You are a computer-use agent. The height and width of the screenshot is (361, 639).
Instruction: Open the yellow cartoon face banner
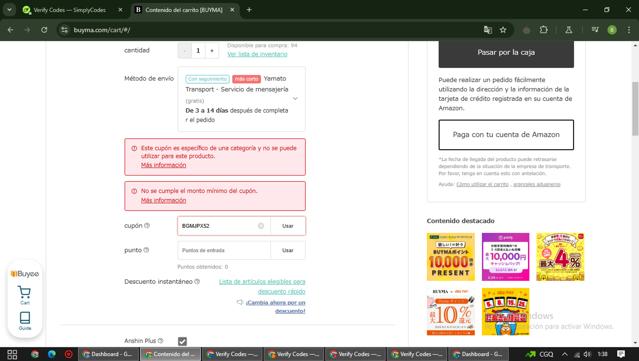505,312
